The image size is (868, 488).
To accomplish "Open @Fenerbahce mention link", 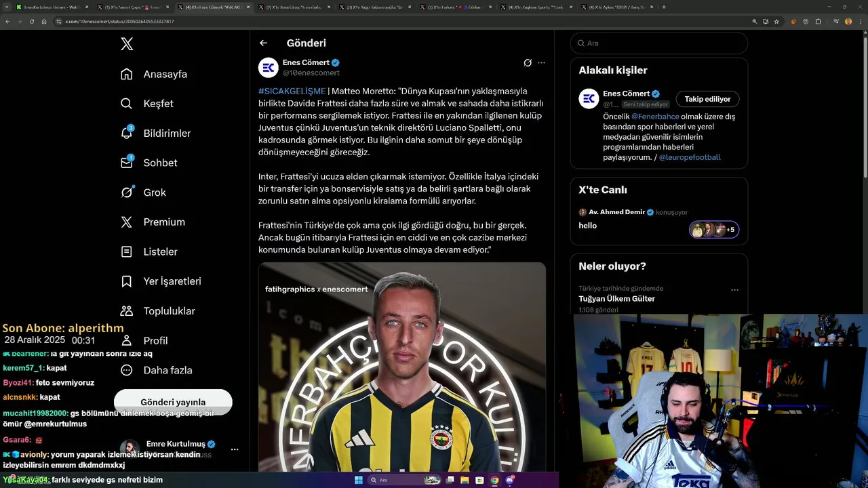I will [x=655, y=117].
